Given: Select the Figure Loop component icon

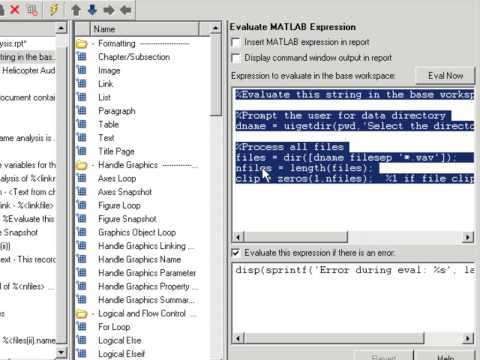Looking at the screenshot, I should coord(81,205).
